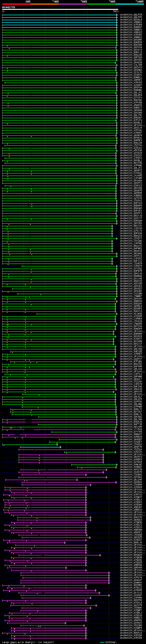146x644 pixels.
Task: Select the UniRef100_Q8J246 label
Action: [x=131, y=480]
